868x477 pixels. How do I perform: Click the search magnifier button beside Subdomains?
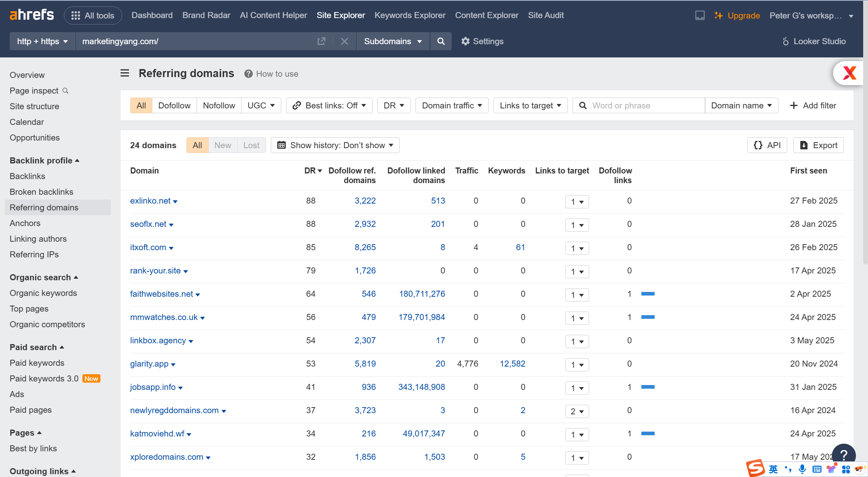point(441,41)
